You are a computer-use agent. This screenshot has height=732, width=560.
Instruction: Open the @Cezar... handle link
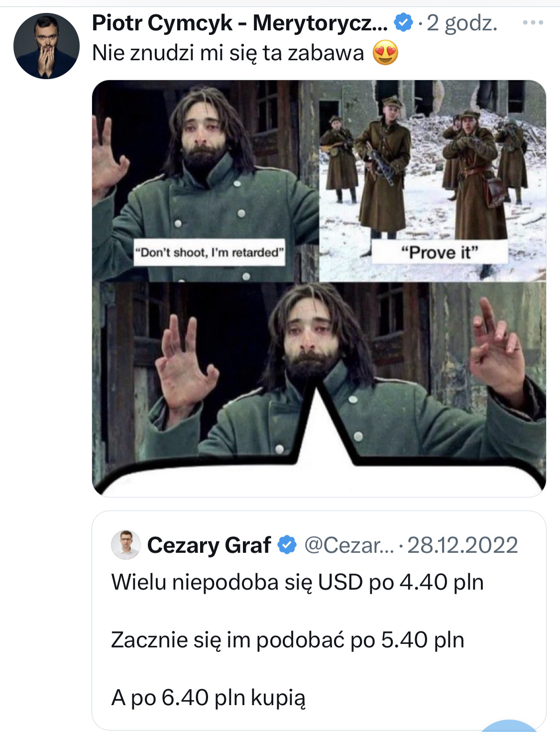coord(349,545)
